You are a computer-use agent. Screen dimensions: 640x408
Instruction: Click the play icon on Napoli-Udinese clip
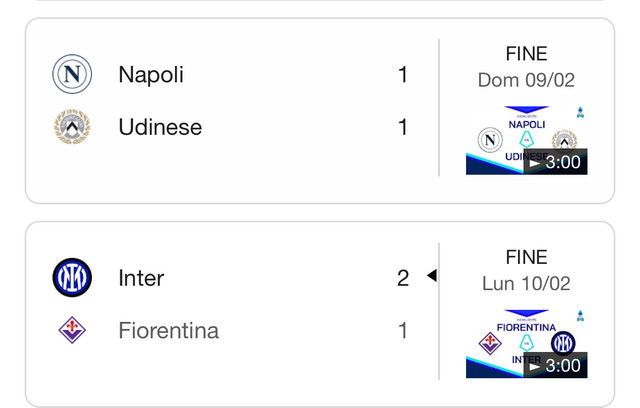click(x=534, y=163)
